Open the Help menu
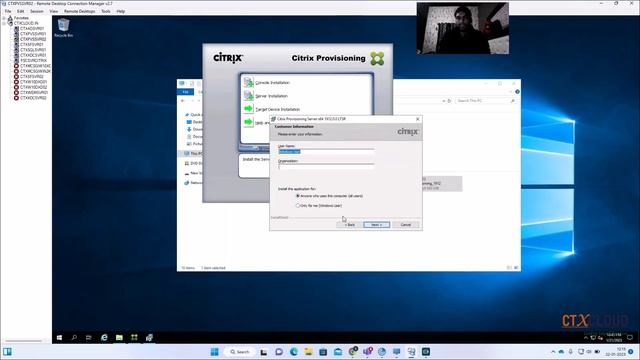640x360 pixels. click(121, 11)
